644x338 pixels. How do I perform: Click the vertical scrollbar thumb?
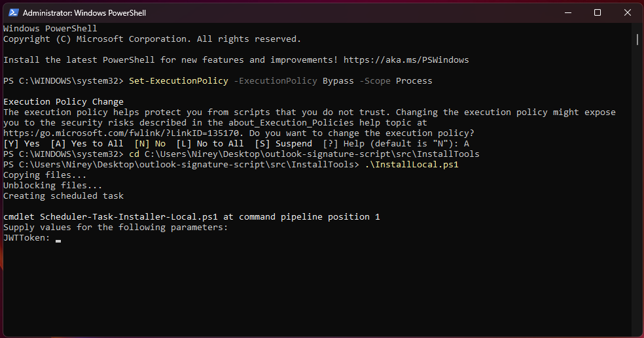pos(637,39)
